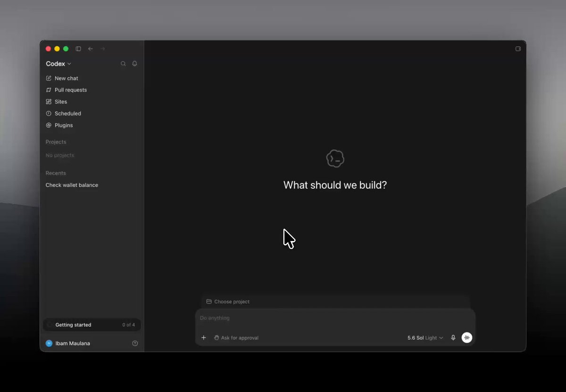The image size is (566, 392).
Task: Go back with the left arrow
Action: pyautogui.click(x=91, y=49)
